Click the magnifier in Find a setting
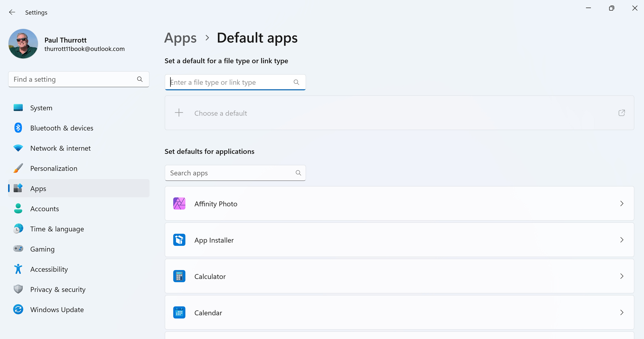Viewport: 644px width, 339px height. [x=140, y=79]
